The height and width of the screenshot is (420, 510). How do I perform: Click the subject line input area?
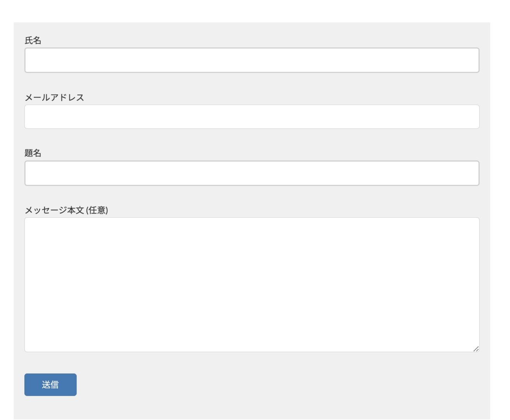[x=251, y=174]
